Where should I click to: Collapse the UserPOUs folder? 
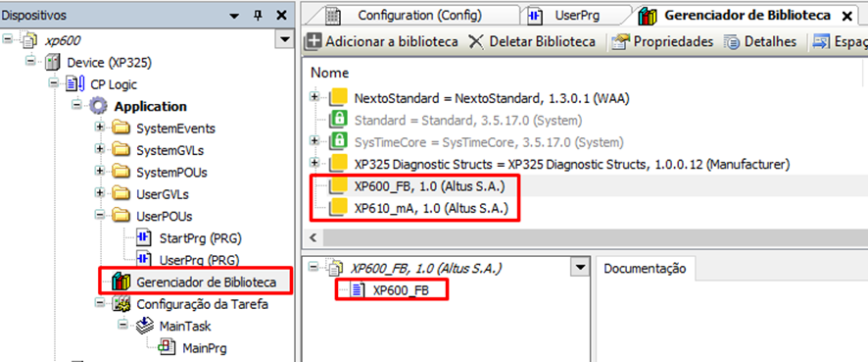pos(100,214)
